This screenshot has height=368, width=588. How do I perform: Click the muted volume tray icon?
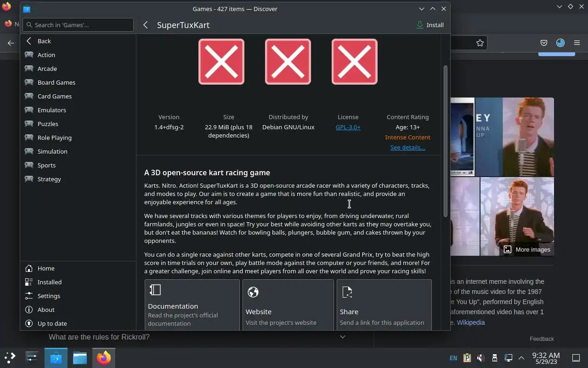pos(481,358)
